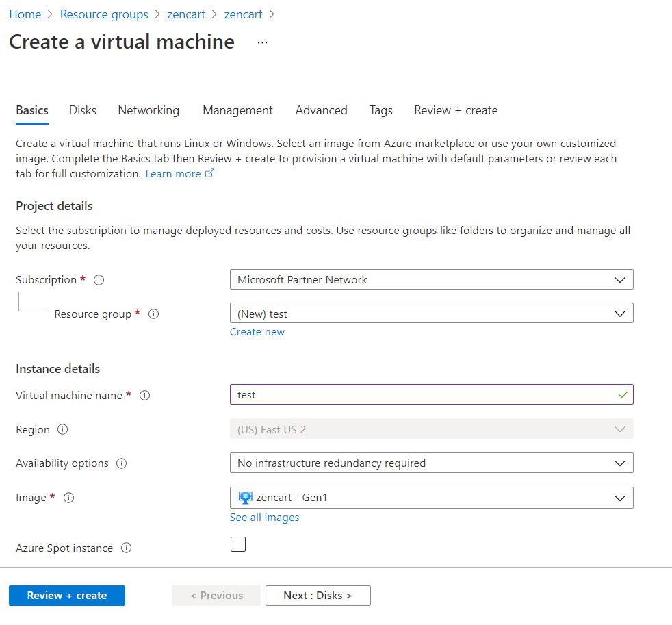672x625 pixels.
Task: Click the Image field info icon
Action: (x=68, y=498)
